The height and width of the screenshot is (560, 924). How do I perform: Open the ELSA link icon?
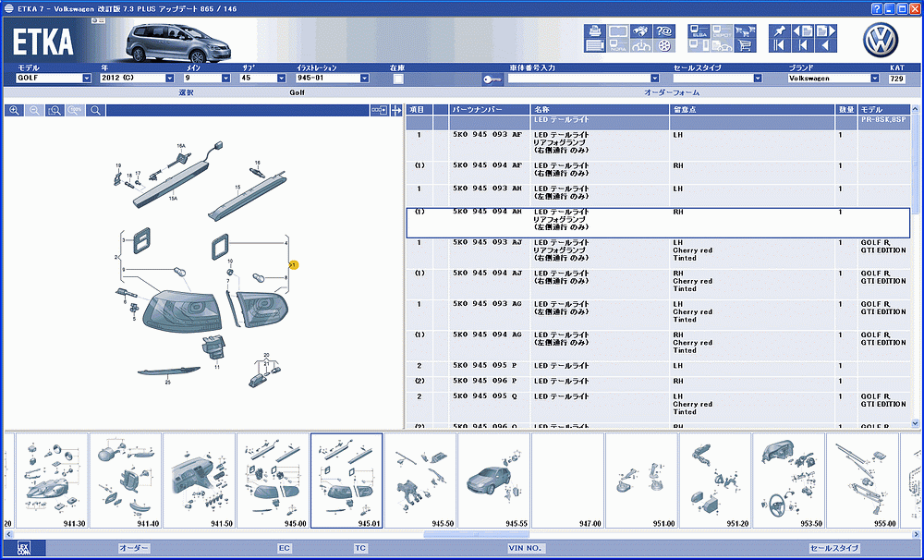[x=699, y=31]
